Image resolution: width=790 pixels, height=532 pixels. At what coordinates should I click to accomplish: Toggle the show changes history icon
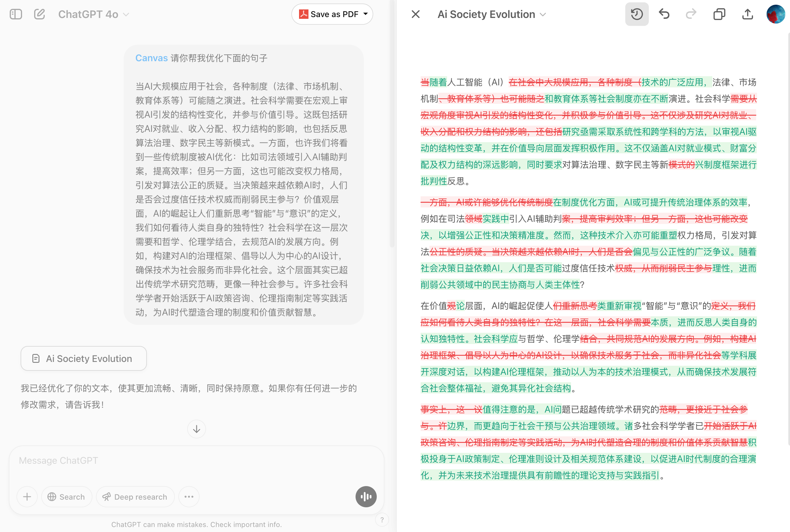(637, 14)
